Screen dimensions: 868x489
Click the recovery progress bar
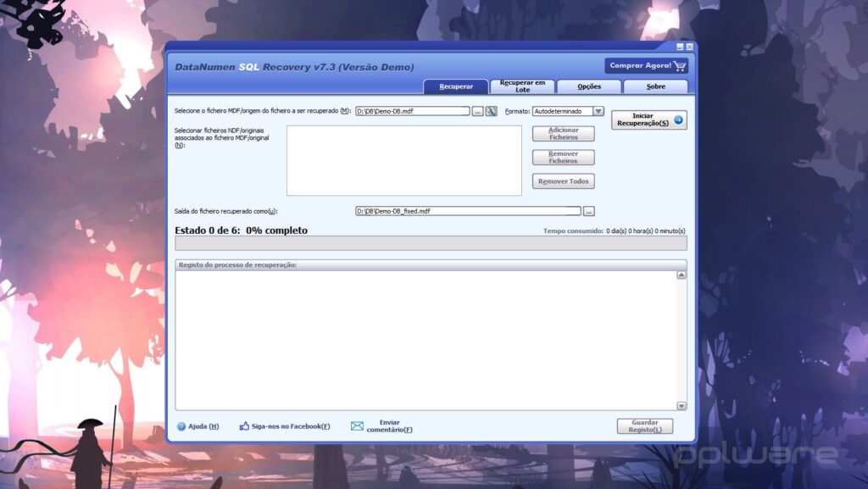pos(432,243)
